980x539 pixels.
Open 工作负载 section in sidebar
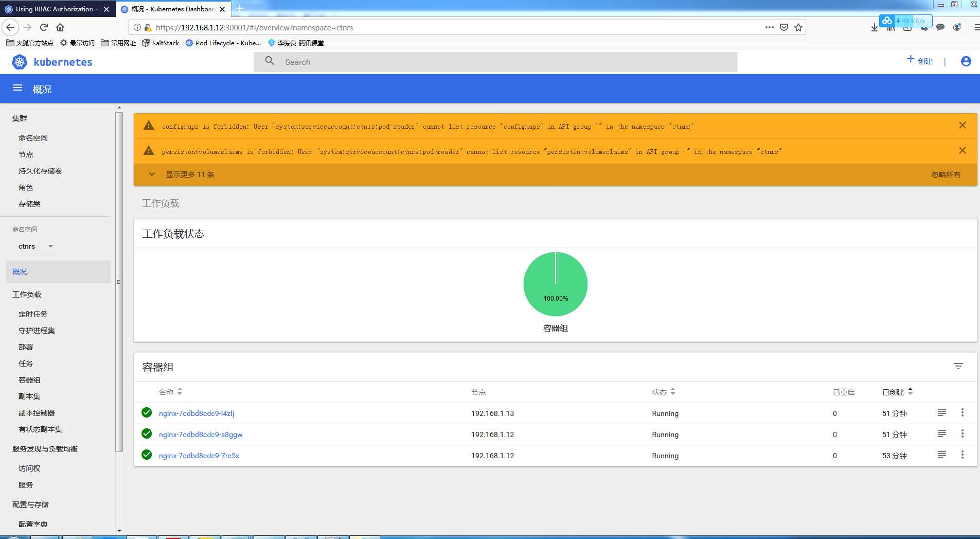27,294
